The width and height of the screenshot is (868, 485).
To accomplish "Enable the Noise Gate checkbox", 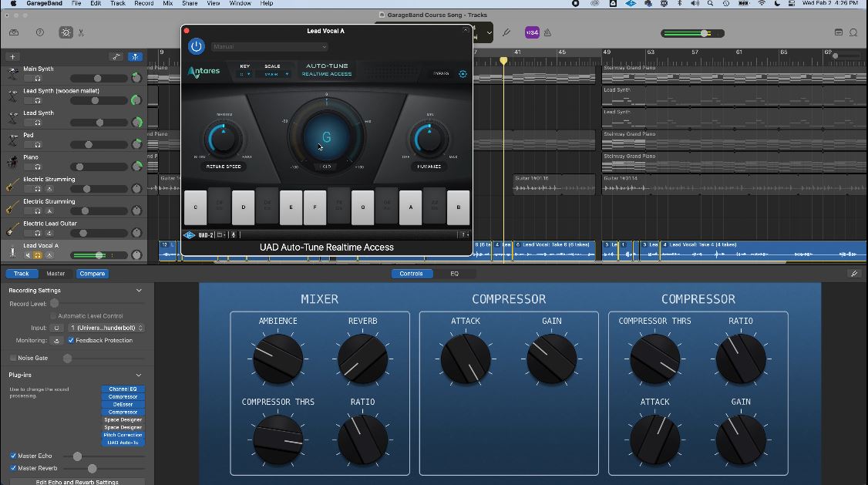I will (x=13, y=358).
